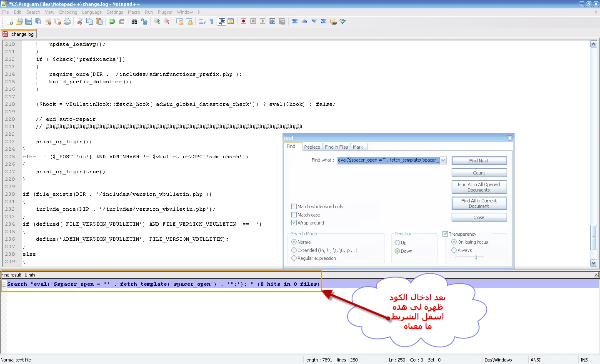
Task: Switch to the Find in Files tab
Action: [336, 147]
